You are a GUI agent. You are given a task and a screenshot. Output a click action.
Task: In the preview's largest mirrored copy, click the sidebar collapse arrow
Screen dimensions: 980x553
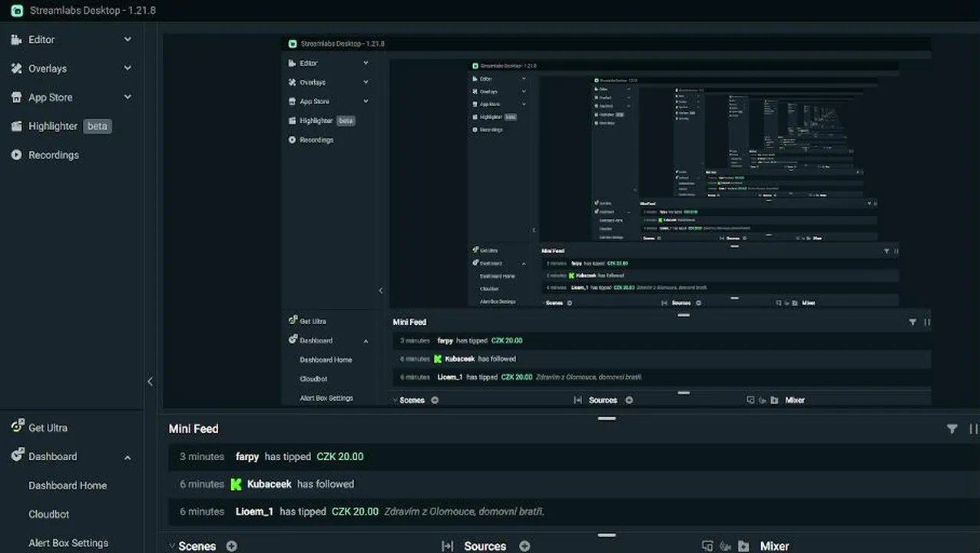[x=381, y=291]
